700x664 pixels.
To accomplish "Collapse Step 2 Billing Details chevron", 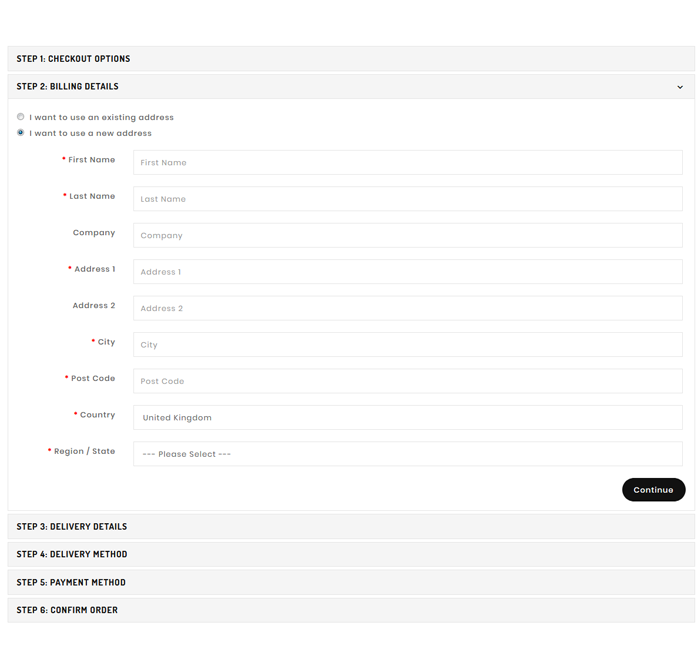I will click(680, 87).
